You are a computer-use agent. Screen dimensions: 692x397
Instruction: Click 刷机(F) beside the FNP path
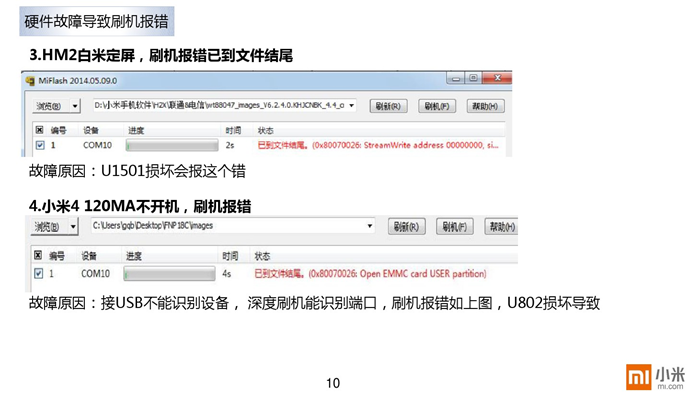[x=455, y=227]
